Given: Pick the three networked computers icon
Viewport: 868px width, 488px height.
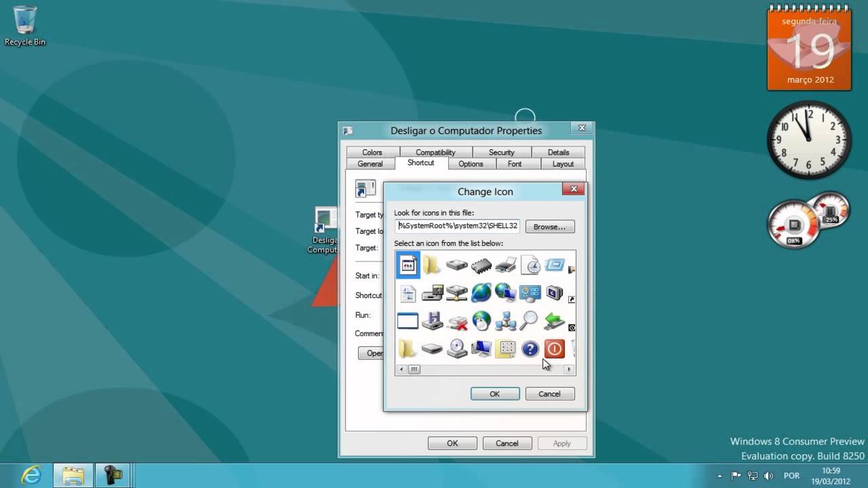Looking at the screenshot, I should click(505, 321).
